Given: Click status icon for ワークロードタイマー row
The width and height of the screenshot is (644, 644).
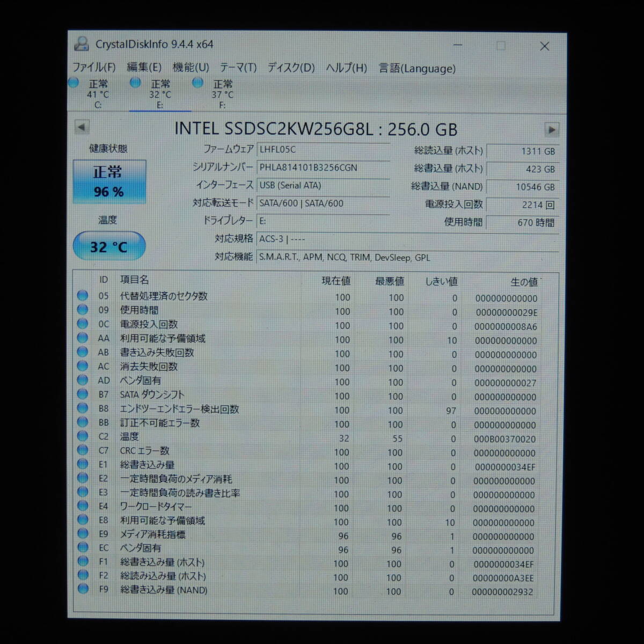Looking at the screenshot, I should [x=82, y=506].
